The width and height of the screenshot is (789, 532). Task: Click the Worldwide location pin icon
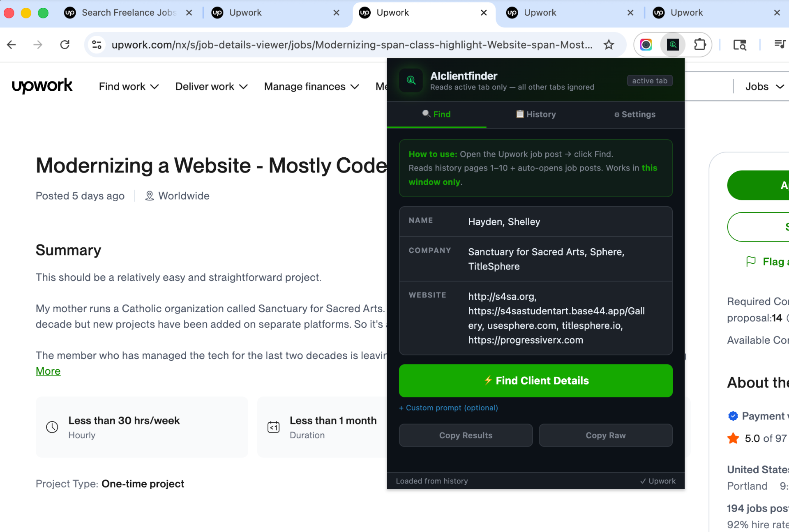pyautogui.click(x=150, y=196)
